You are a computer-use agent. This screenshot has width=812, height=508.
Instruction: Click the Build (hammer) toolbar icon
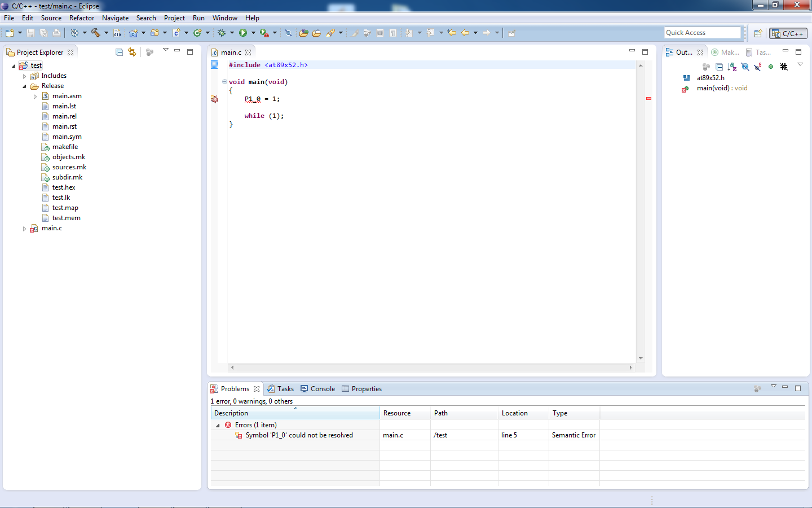click(x=95, y=33)
